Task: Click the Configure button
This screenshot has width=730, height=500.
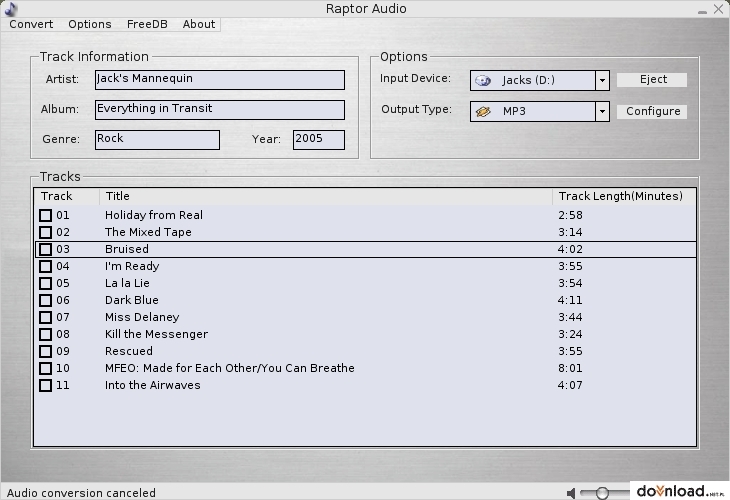Action: [x=652, y=111]
